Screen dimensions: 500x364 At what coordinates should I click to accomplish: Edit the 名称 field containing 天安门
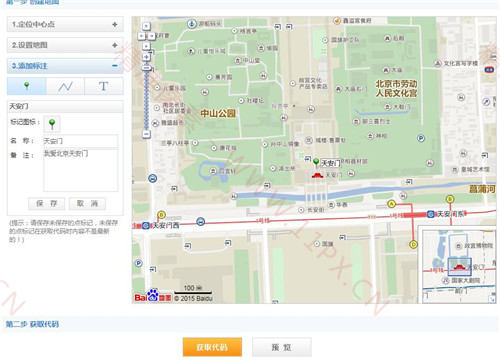click(x=81, y=141)
